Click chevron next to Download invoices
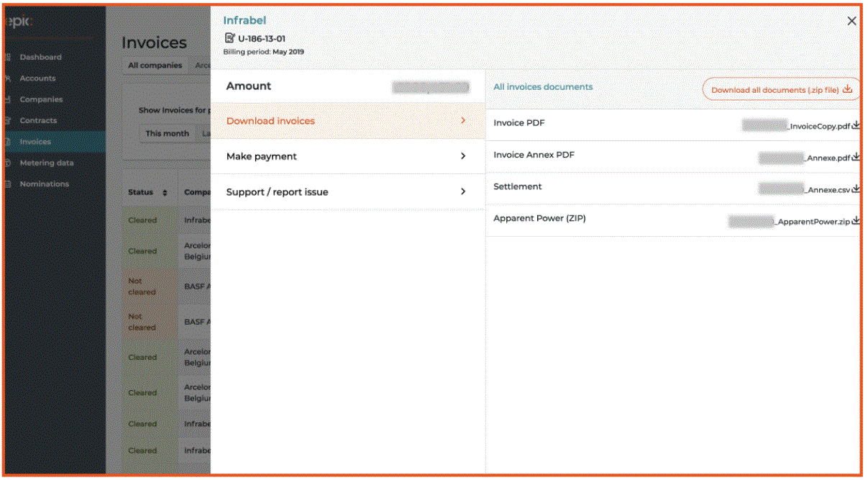868x480 pixels. pos(463,121)
